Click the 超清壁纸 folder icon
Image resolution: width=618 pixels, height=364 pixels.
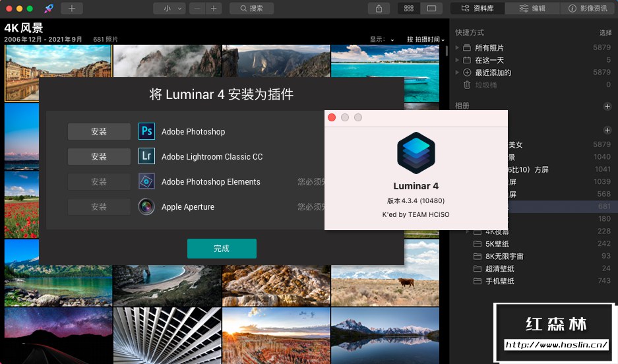tap(478, 268)
